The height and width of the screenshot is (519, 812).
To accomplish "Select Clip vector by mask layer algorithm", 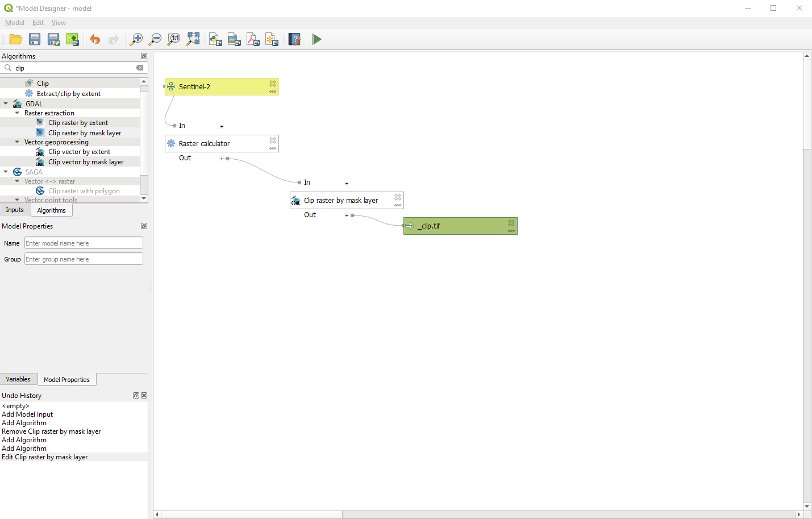I will point(86,162).
